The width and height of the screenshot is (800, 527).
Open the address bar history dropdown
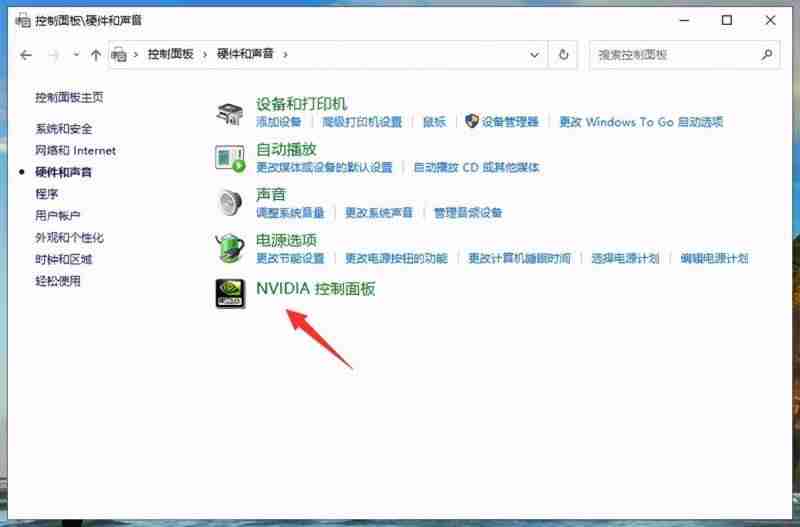(534, 55)
